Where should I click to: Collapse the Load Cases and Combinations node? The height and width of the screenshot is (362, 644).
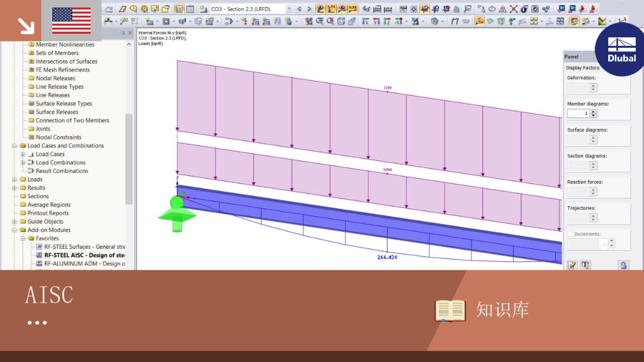tap(14, 146)
